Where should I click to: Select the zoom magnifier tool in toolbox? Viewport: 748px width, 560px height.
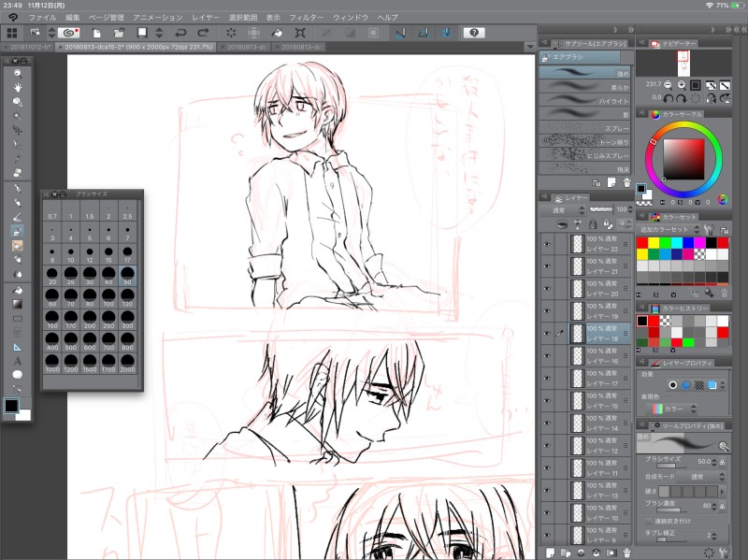18,73
